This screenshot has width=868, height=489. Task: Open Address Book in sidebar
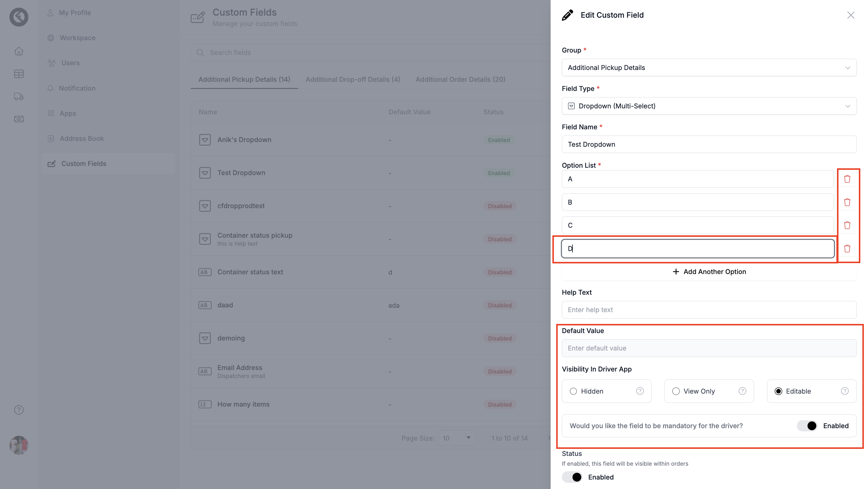[x=81, y=138]
